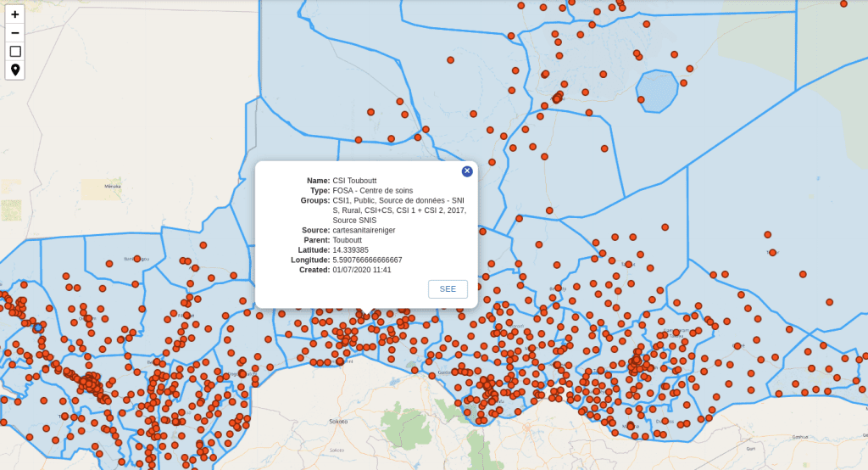Click the name text CSI Touboutt
The width and height of the screenshot is (868, 470).
[356, 181]
